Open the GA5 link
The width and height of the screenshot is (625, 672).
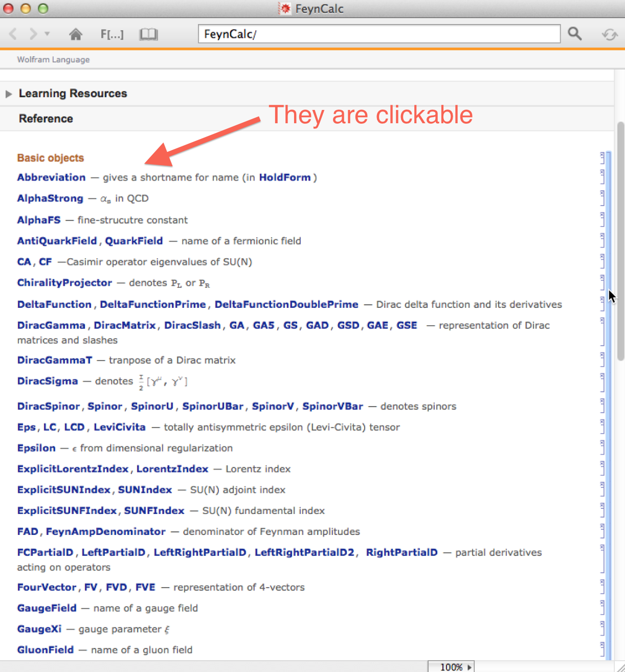click(x=264, y=325)
